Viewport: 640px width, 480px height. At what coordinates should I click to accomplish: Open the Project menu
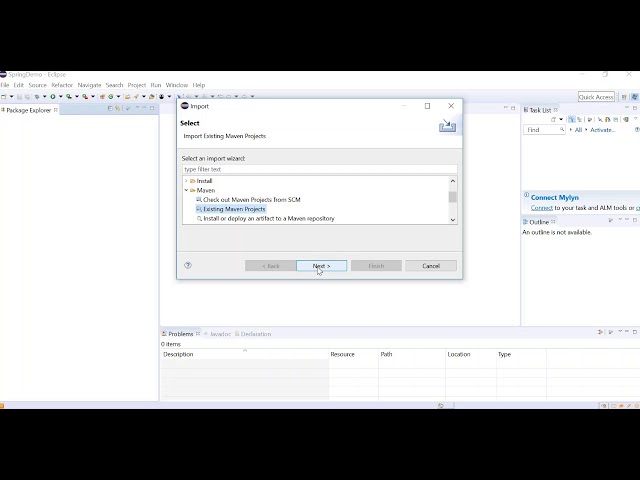click(x=137, y=85)
